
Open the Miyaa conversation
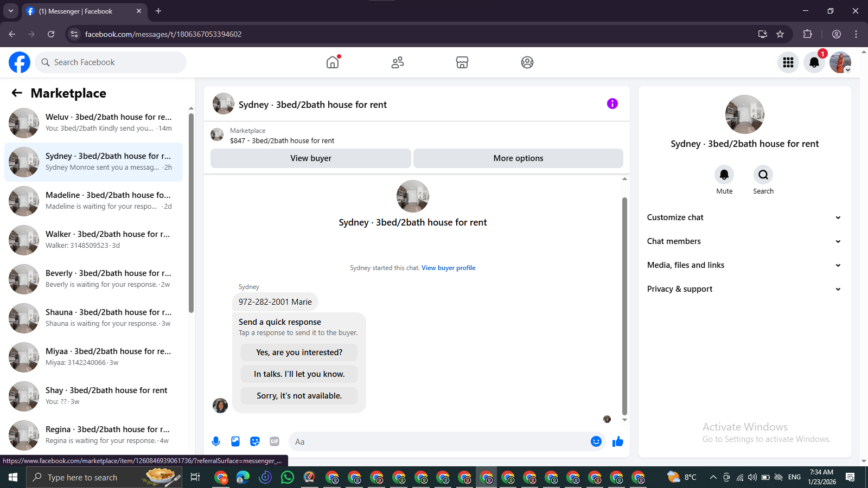point(93,357)
